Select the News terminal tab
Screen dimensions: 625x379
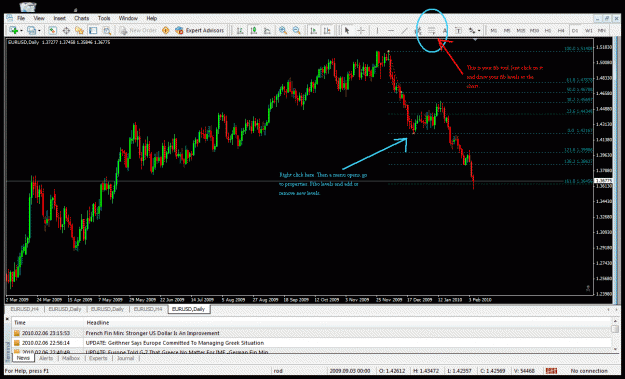pos(23,358)
